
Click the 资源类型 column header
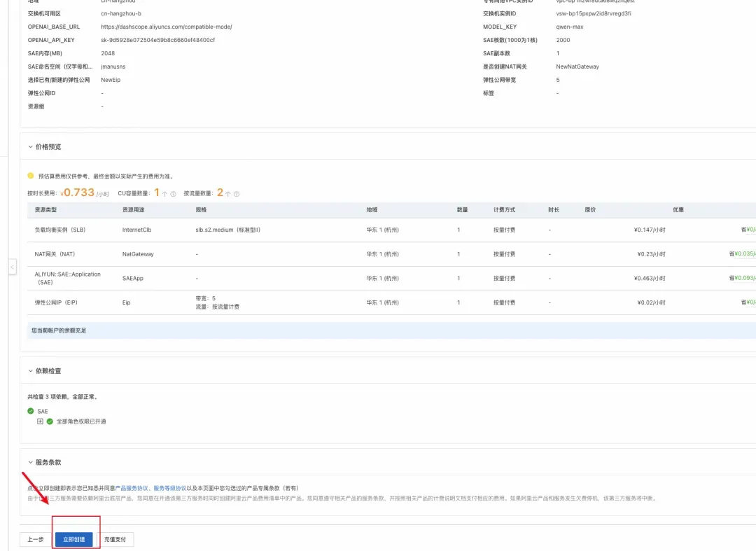pos(45,210)
